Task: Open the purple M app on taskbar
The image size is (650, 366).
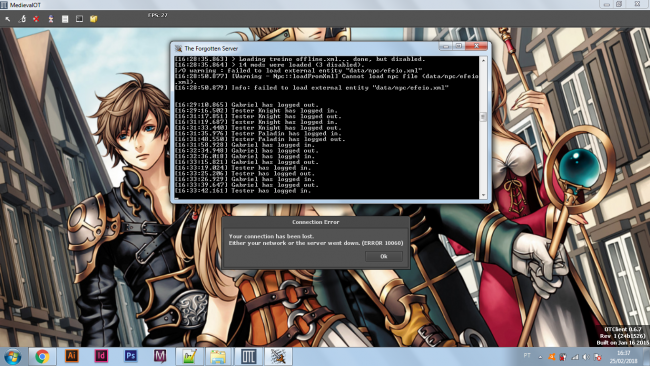Action: click(160, 356)
